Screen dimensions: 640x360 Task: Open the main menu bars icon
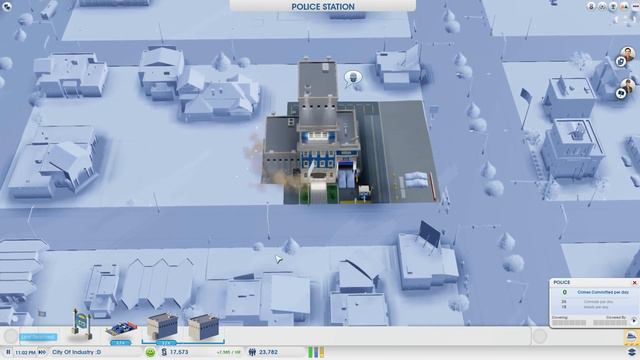pos(635,7)
